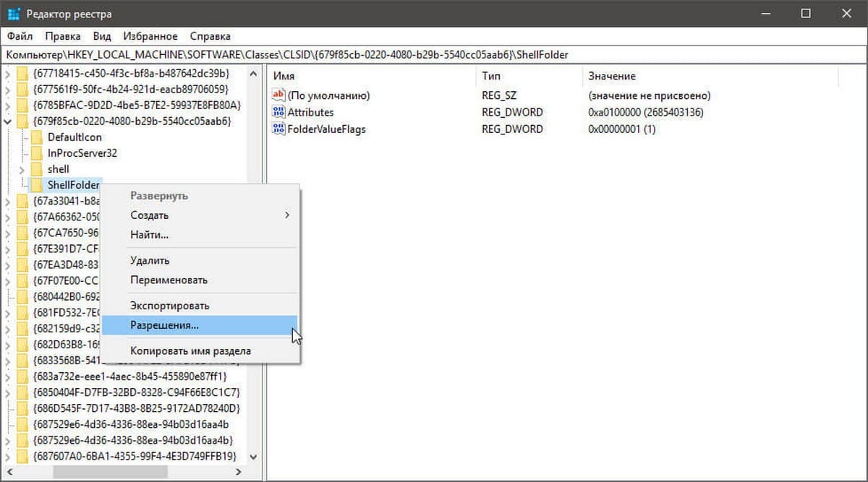Image resolution: width=868 pixels, height=482 pixels.
Task: Click the (значение не присвоено) cell
Action: pyautogui.click(x=650, y=95)
